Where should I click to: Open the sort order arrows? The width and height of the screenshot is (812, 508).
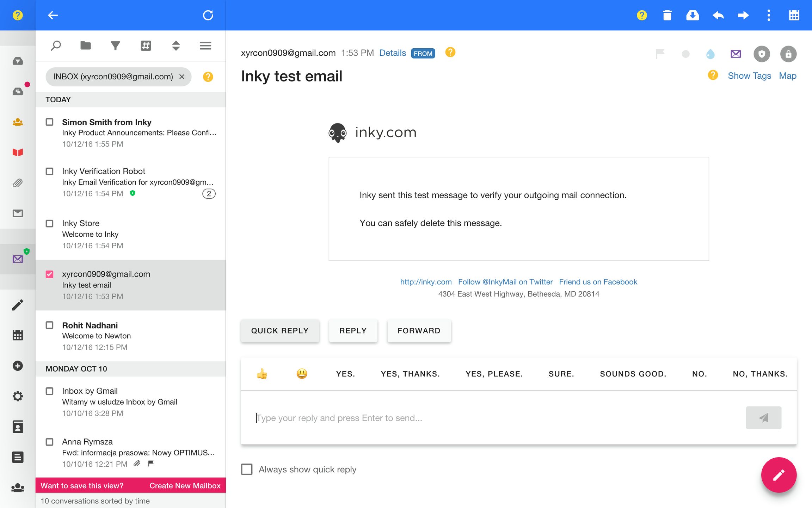pyautogui.click(x=176, y=46)
